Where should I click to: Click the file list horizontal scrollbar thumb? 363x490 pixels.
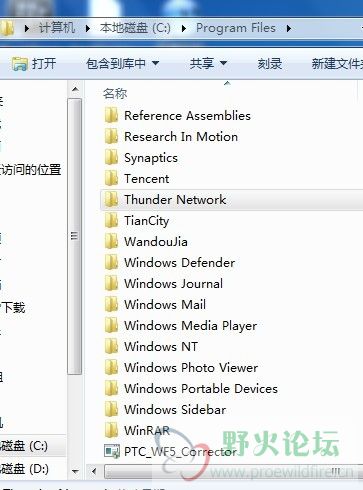233,471
